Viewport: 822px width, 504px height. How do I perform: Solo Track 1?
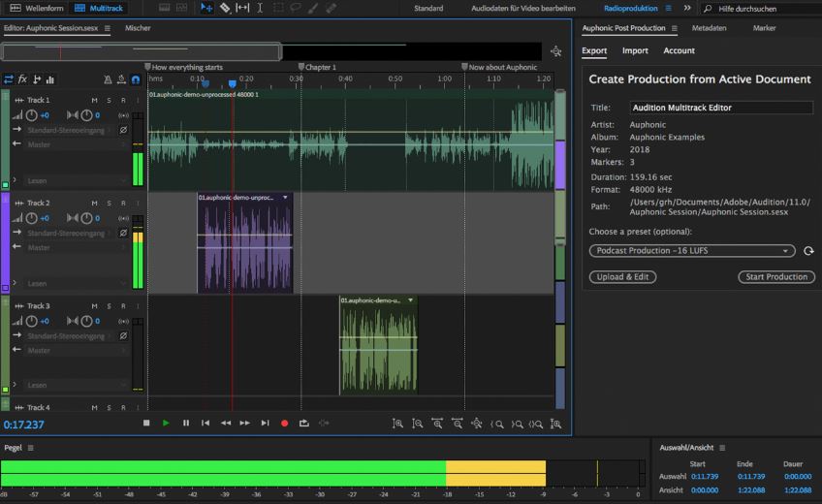click(x=109, y=100)
